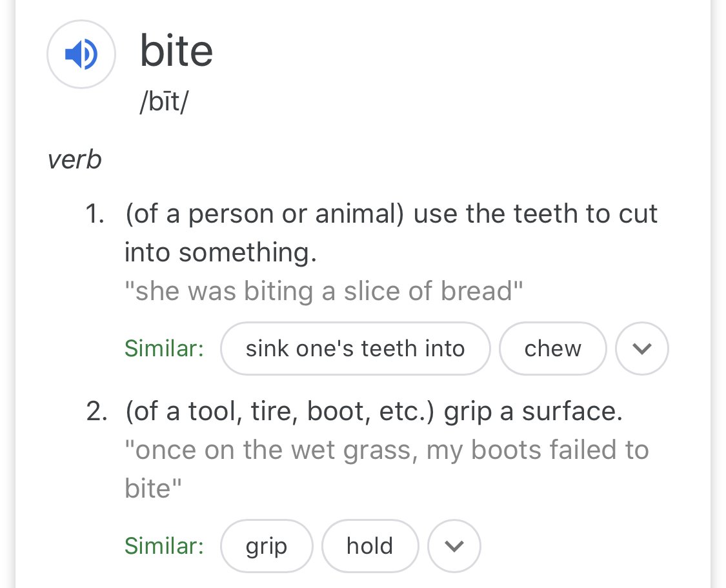Click the number 1 list marker
The image size is (726, 588).
click(x=95, y=214)
